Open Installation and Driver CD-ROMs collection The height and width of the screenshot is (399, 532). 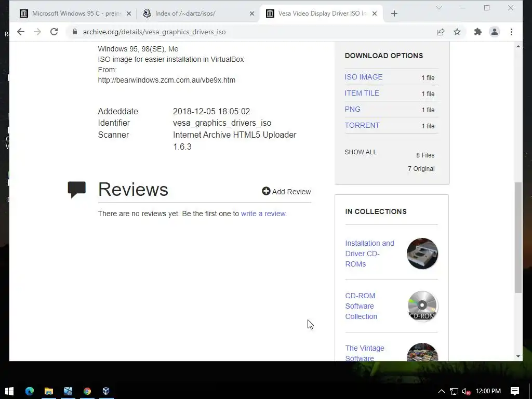pos(369,254)
